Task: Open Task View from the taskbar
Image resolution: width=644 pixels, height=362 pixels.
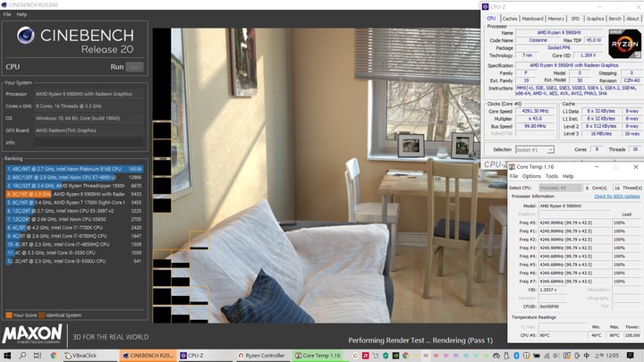Action: click(x=38, y=356)
